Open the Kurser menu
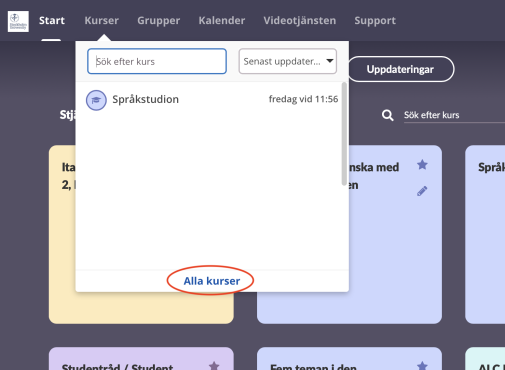This screenshot has height=370, width=505. point(102,21)
